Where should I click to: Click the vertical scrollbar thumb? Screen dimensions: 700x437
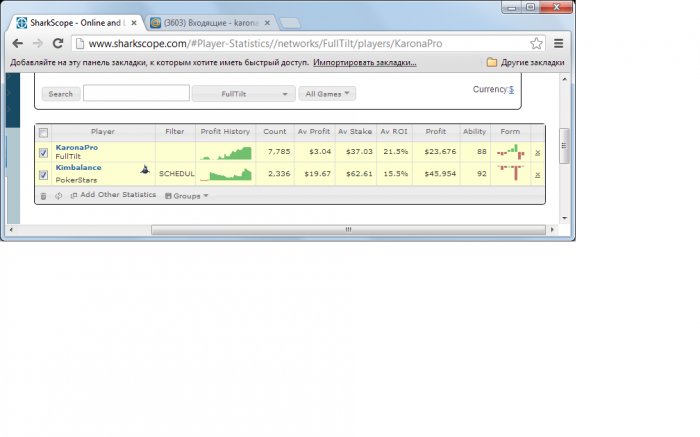pyautogui.click(x=564, y=146)
